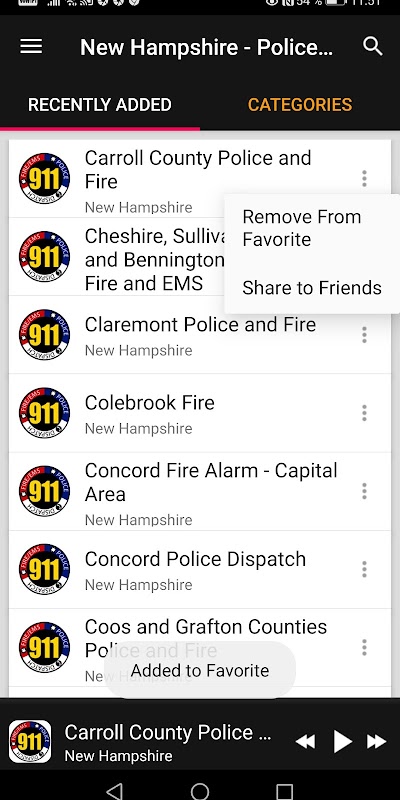
Task: Open overflow menu for Coos and Grafton Counties
Action: point(364,647)
